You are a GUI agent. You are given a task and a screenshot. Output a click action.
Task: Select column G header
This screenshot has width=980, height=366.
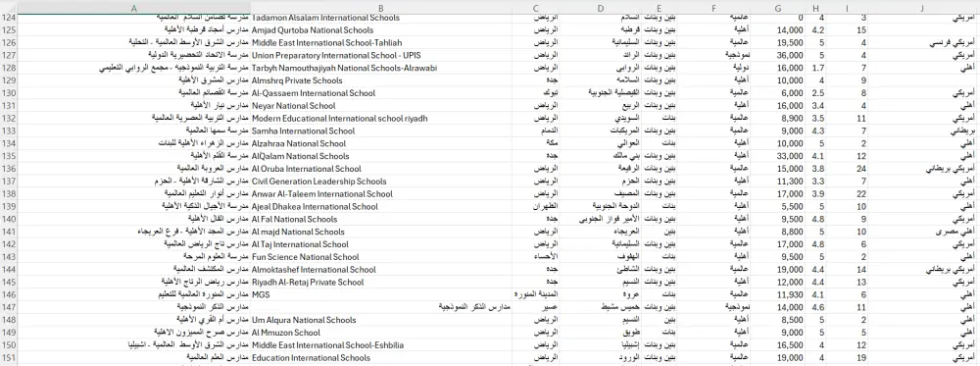(x=778, y=8)
